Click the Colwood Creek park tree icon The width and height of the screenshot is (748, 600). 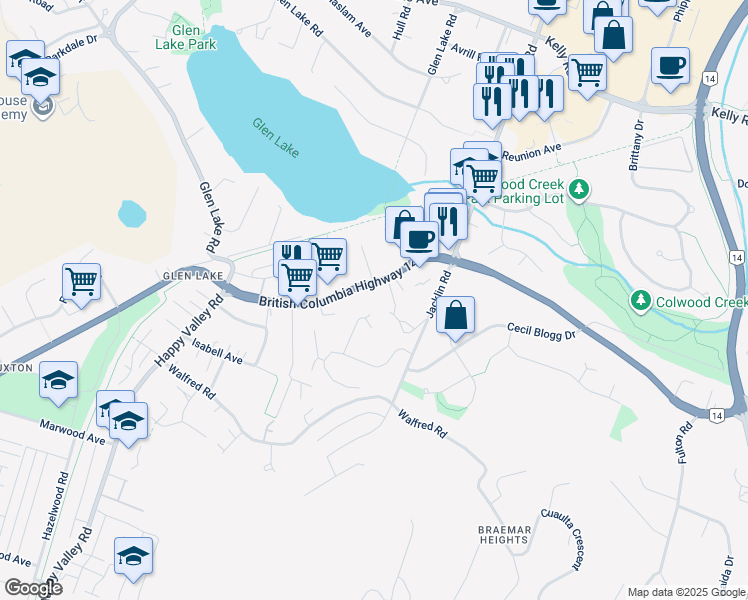click(641, 301)
